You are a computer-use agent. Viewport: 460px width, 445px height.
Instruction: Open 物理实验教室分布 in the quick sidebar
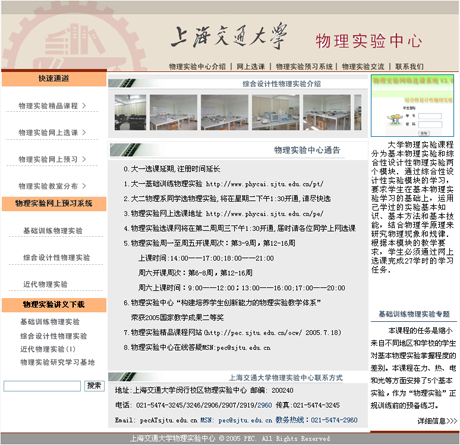[x=48, y=186]
